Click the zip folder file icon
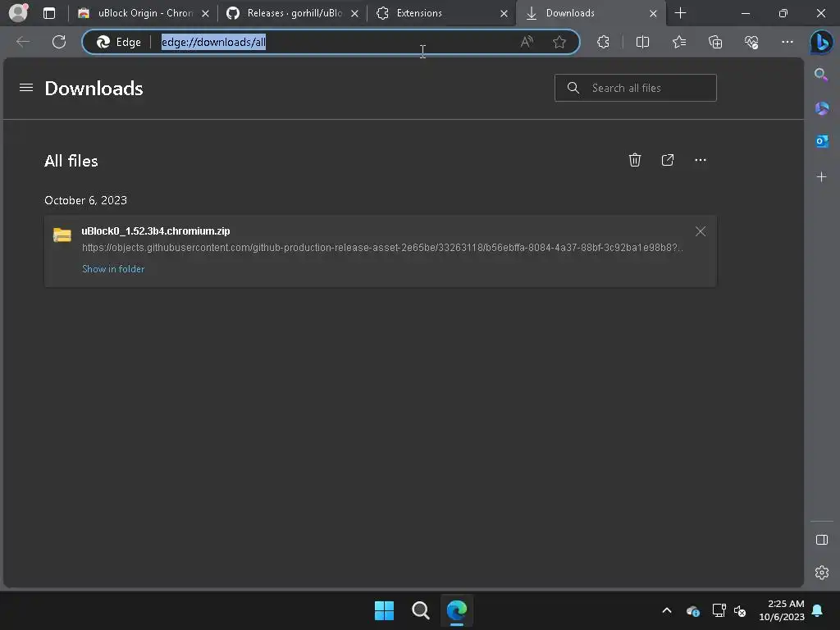The height and width of the screenshot is (630, 840). coord(62,235)
